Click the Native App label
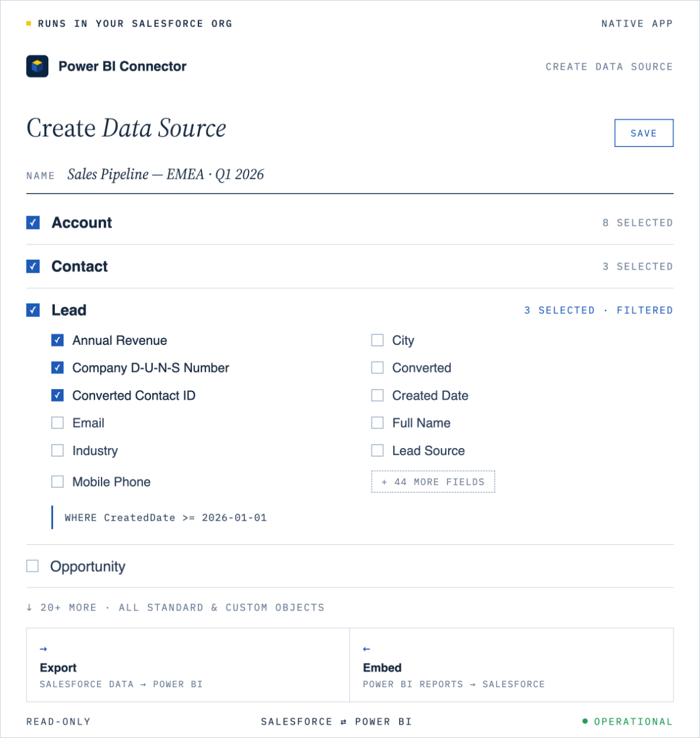The width and height of the screenshot is (700, 738). pos(637,24)
